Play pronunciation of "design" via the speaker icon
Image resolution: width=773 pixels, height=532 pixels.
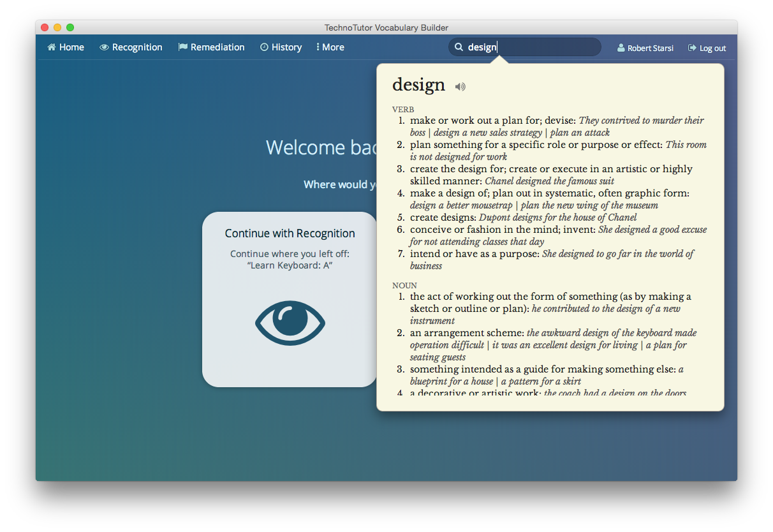coord(460,86)
